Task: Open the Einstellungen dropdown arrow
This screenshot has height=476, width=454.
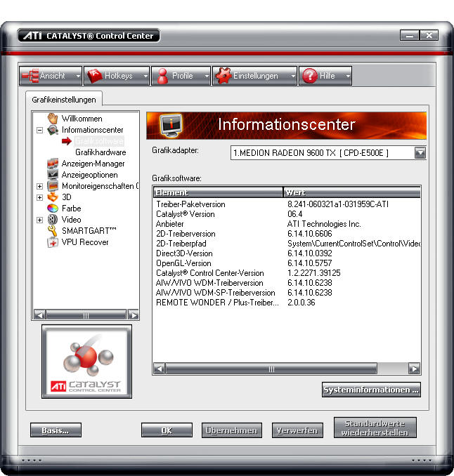Action: pyautogui.click(x=293, y=76)
